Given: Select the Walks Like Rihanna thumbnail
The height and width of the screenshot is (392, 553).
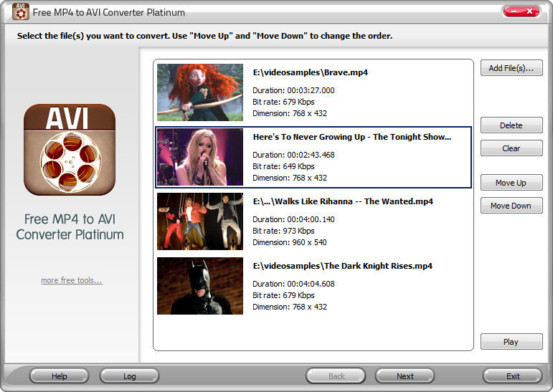Looking at the screenshot, I should tap(200, 221).
